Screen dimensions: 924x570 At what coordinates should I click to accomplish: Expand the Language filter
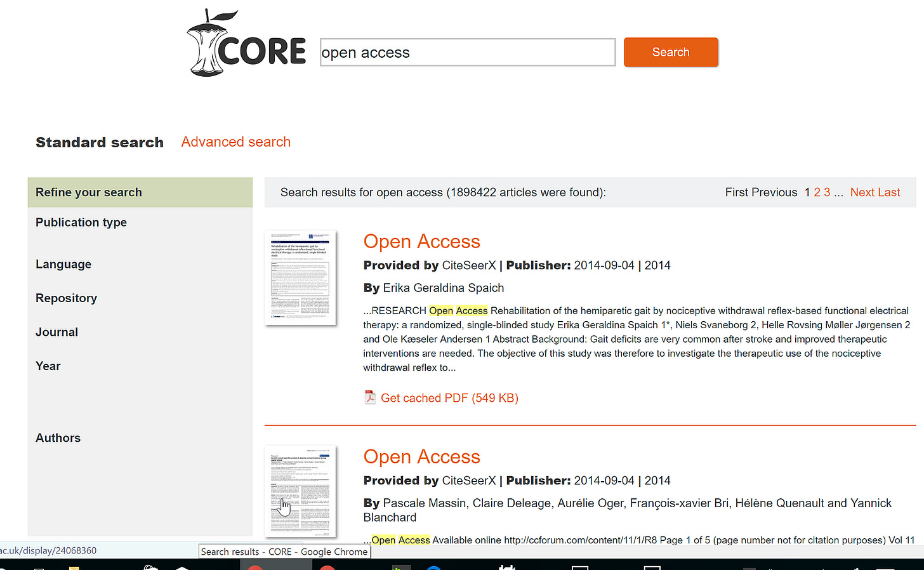coord(63,264)
